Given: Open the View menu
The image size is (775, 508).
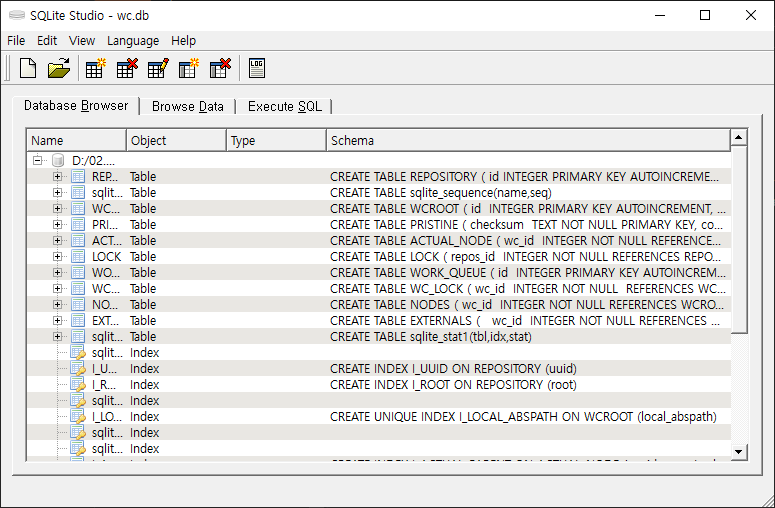Looking at the screenshot, I should (x=82, y=41).
